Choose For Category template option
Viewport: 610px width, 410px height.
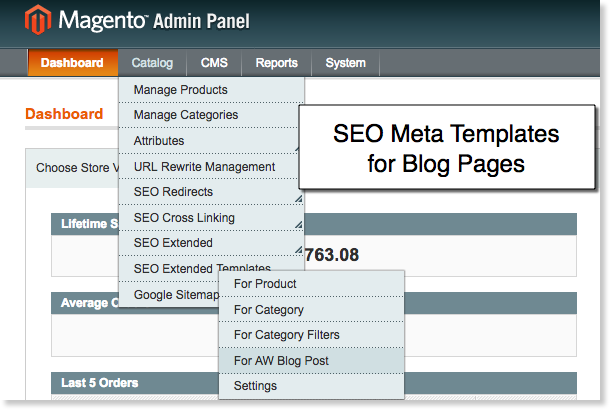pyautogui.click(x=311, y=310)
